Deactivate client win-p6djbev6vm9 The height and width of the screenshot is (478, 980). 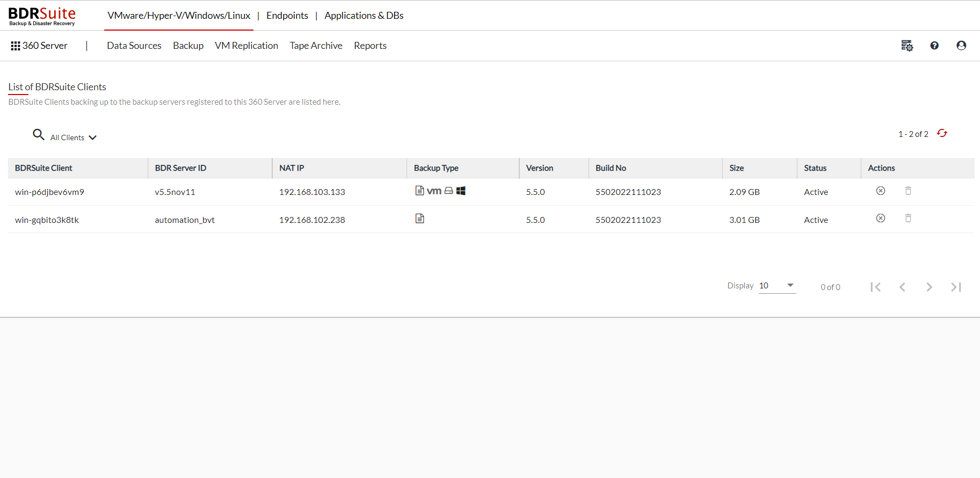click(881, 191)
